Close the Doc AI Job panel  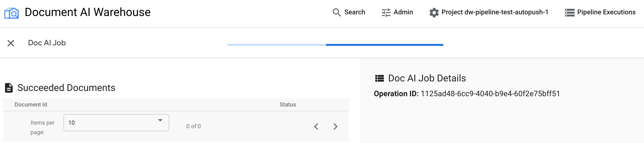click(x=11, y=43)
